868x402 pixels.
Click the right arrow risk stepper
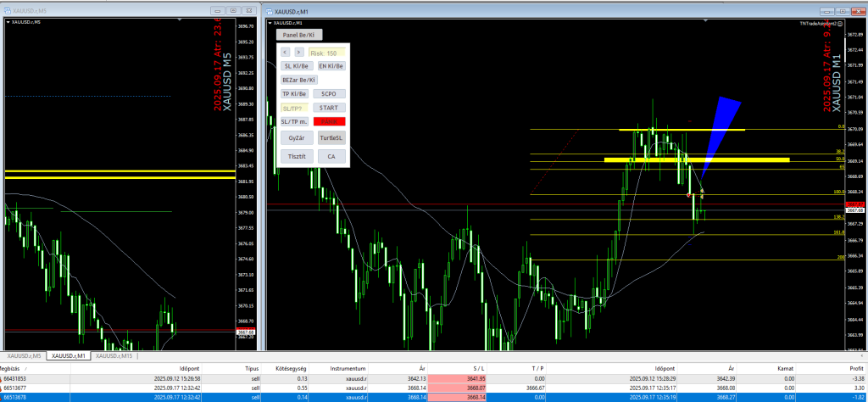coord(298,53)
